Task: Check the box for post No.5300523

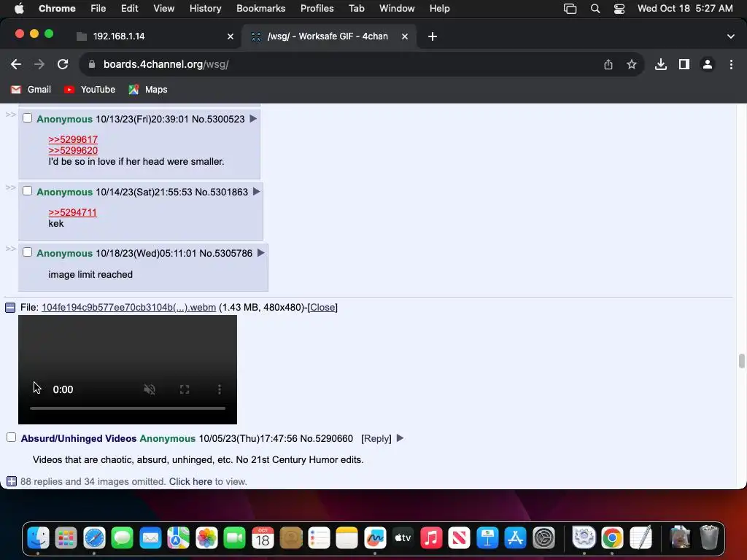Action: coord(27,118)
